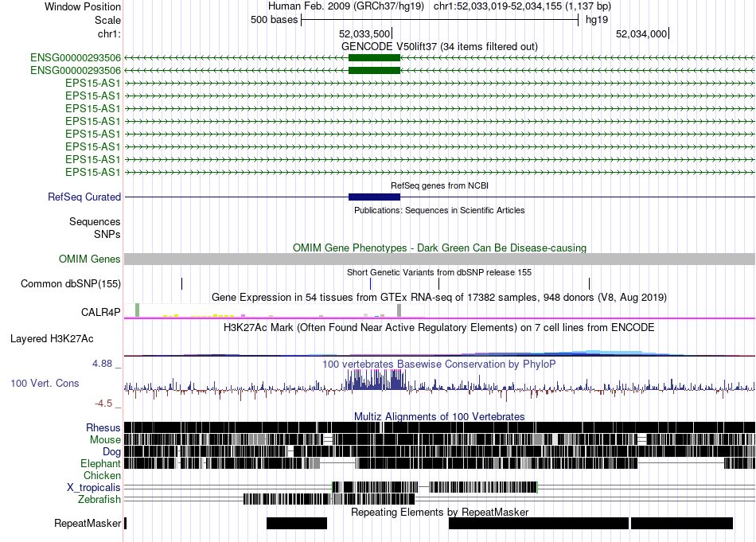The height and width of the screenshot is (542, 756).
Task: Click the Window Position track label
Action: (83, 6)
